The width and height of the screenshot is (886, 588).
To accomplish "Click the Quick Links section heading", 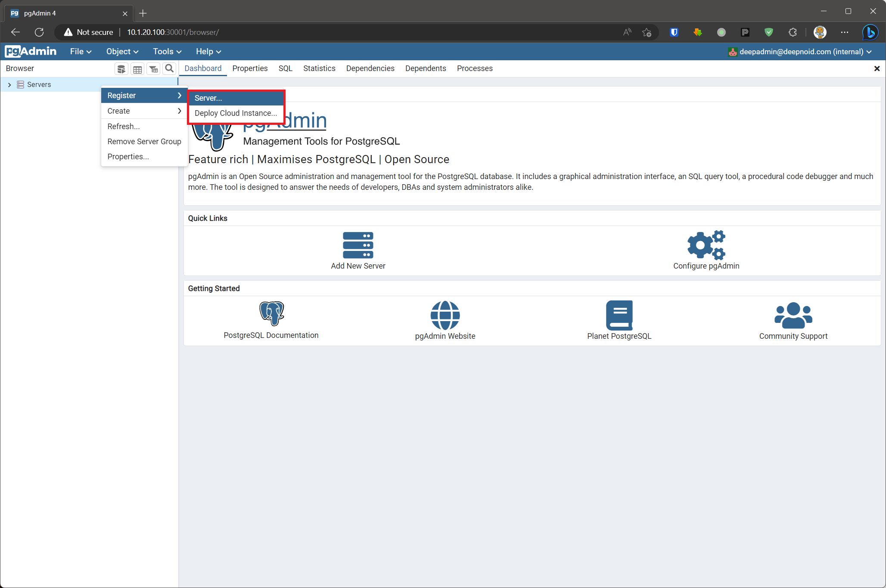I will pos(208,218).
